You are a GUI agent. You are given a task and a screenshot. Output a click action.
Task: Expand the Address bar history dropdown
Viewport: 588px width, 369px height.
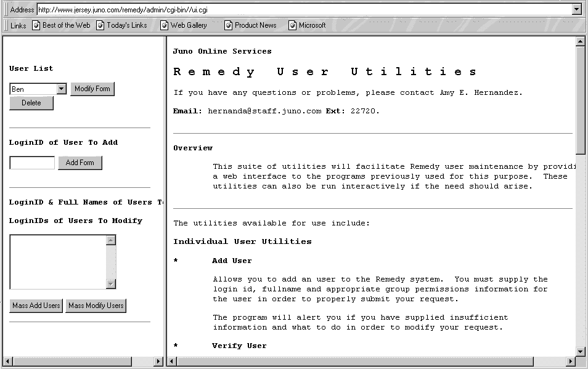(x=577, y=9)
